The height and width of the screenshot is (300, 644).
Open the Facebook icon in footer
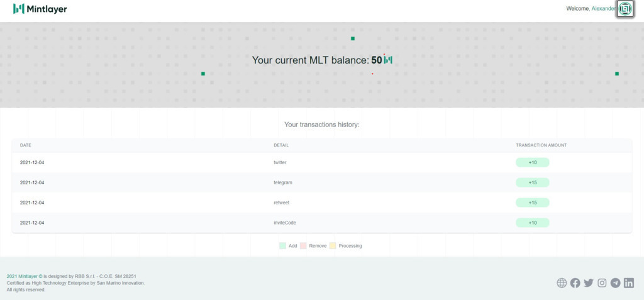[575, 283]
